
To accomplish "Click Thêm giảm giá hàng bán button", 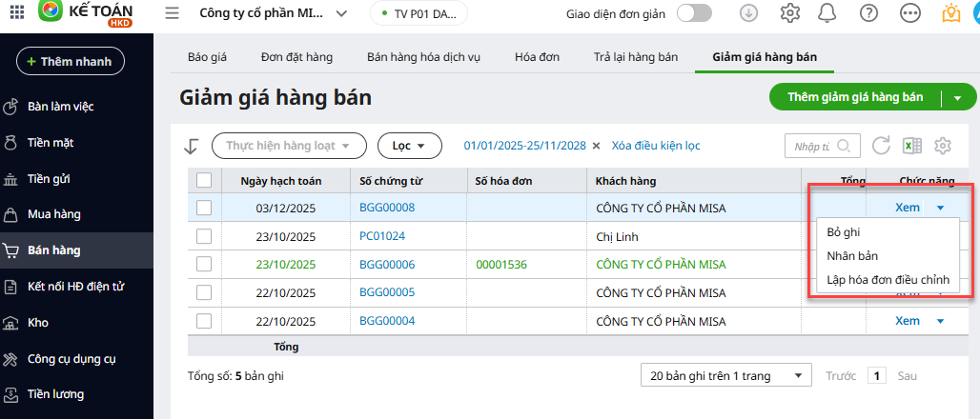I will [855, 97].
